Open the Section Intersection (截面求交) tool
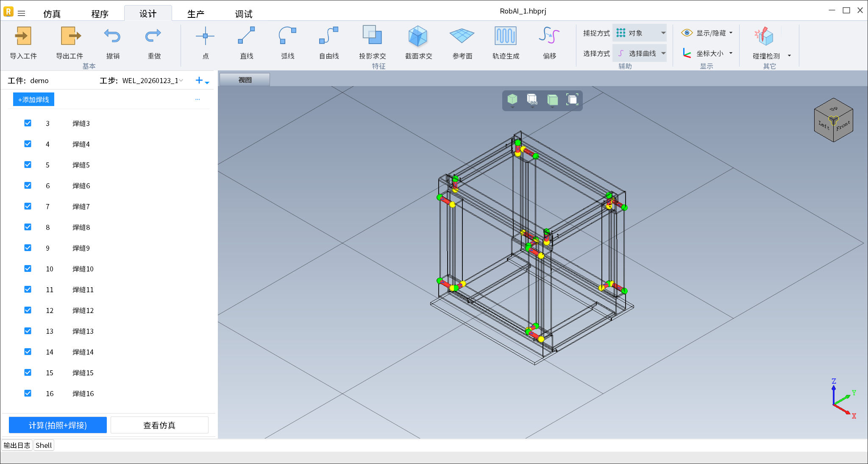 pyautogui.click(x=418, y=36)
